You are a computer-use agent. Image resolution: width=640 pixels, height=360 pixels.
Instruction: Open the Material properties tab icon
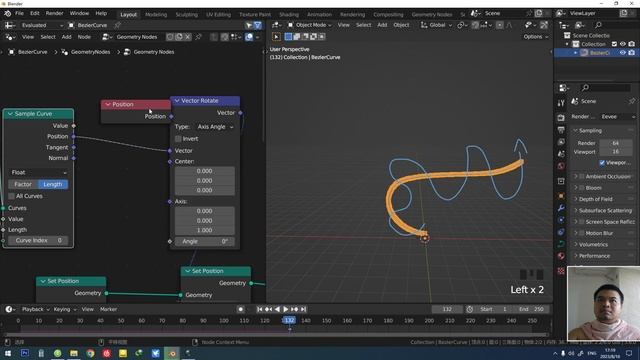point(561,256)
